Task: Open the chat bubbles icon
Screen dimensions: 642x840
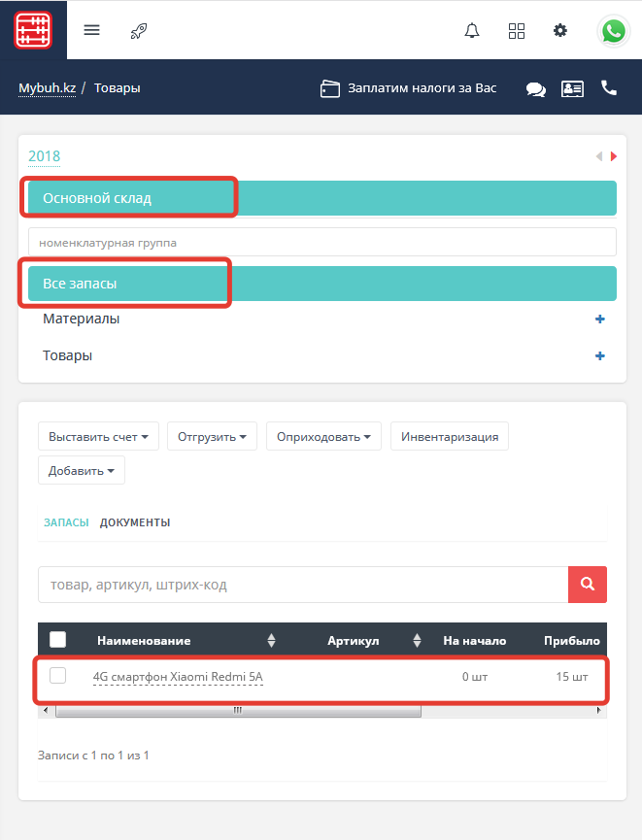Action: (535, 89)
